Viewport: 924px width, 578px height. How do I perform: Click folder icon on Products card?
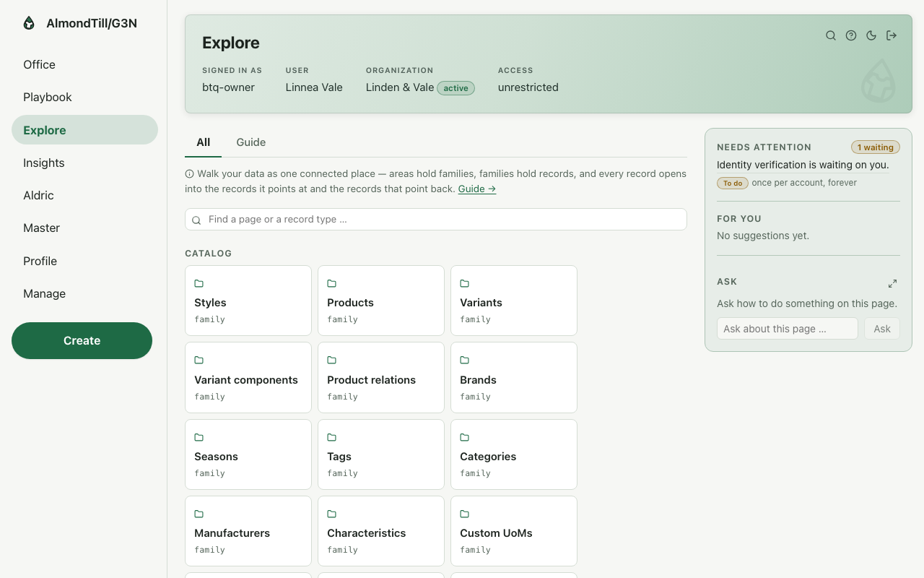(x=332, y=283)
